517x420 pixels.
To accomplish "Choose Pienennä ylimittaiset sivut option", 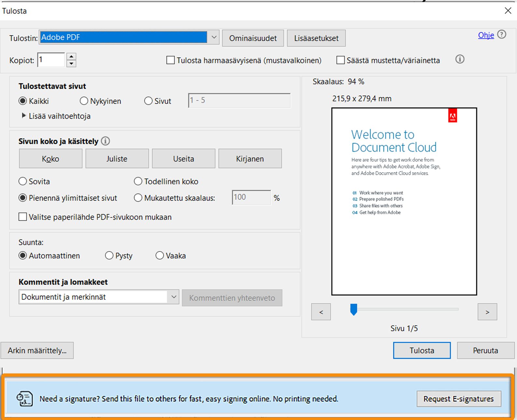I will tap(22, 198).
